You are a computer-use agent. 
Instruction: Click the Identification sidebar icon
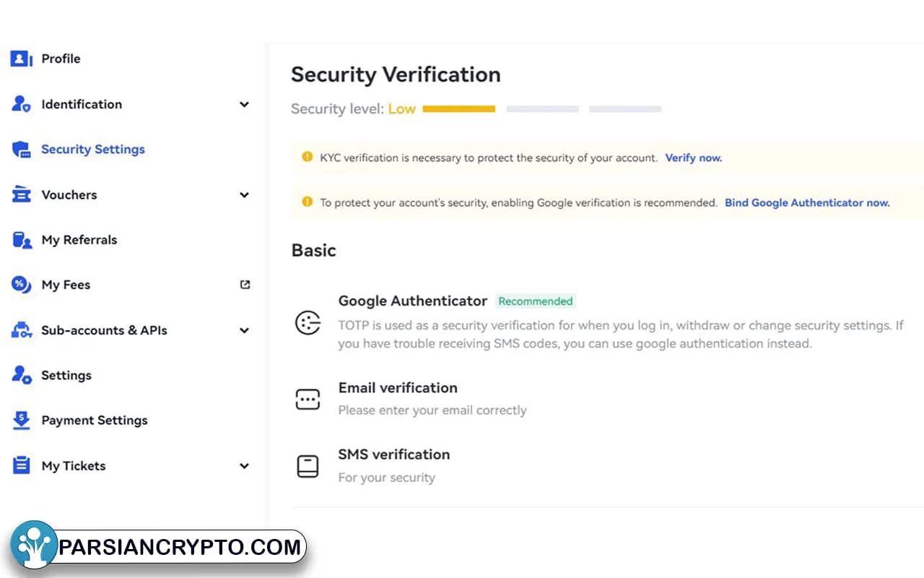[x=22, y=105]
